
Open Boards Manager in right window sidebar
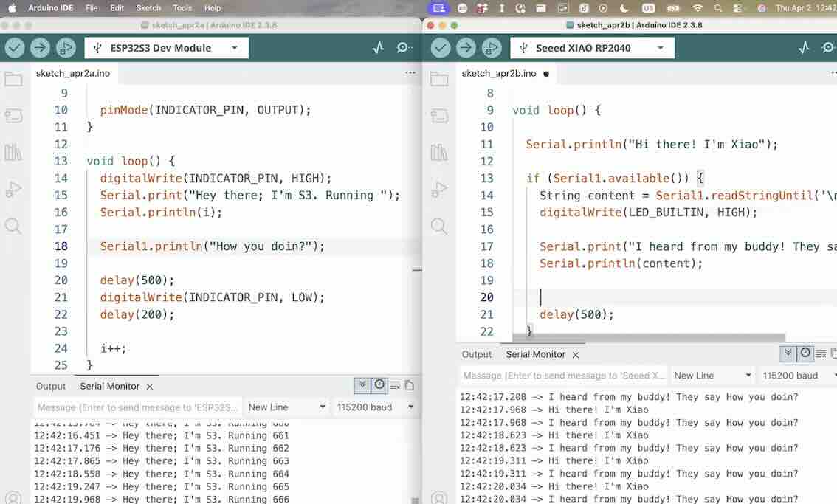click(x=439, y=116)
